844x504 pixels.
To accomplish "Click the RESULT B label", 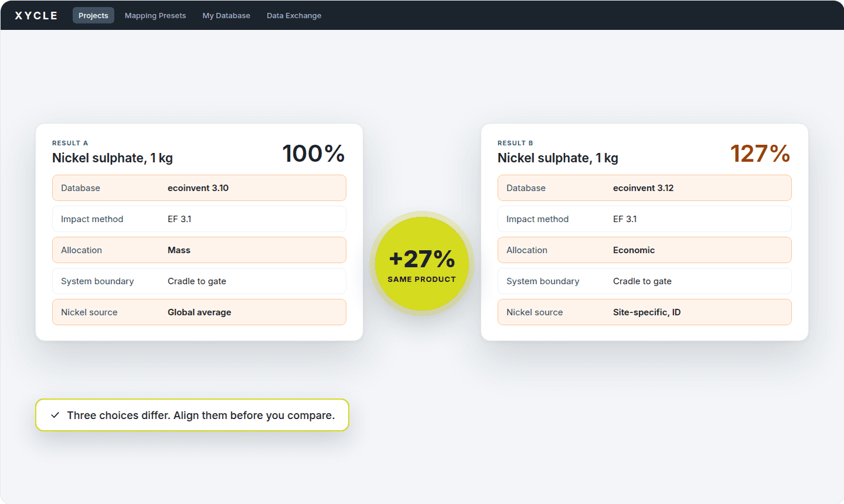I will 515,143.
